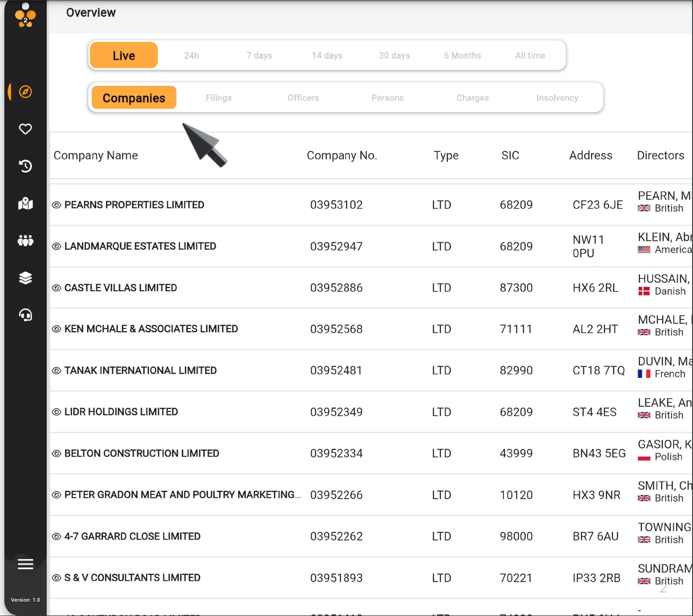Click the Live time range button
This screenshot has width=693, height=616.
pyautogui.click(x=124, y=56)
